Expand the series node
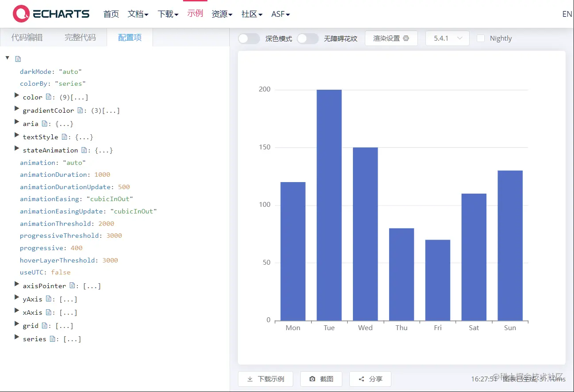Image resolution: width=574 pixels, height=392 pixels. coord(17,337)
